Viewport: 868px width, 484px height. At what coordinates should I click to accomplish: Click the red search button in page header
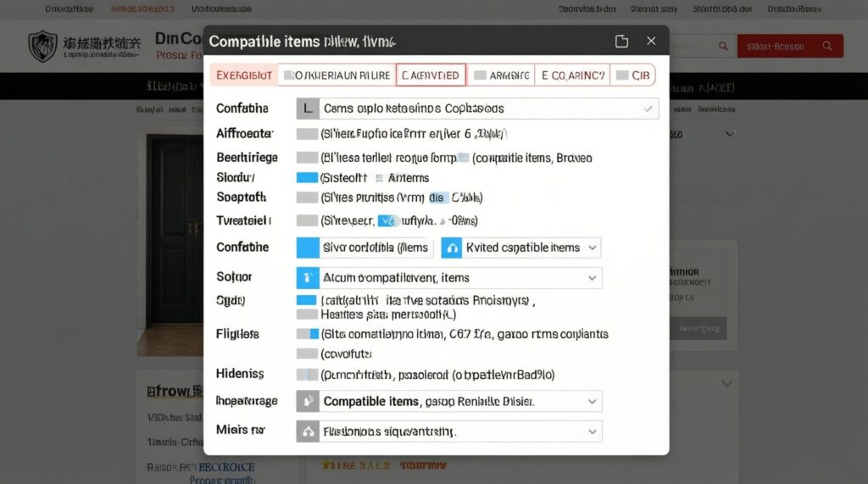(790, 47)
